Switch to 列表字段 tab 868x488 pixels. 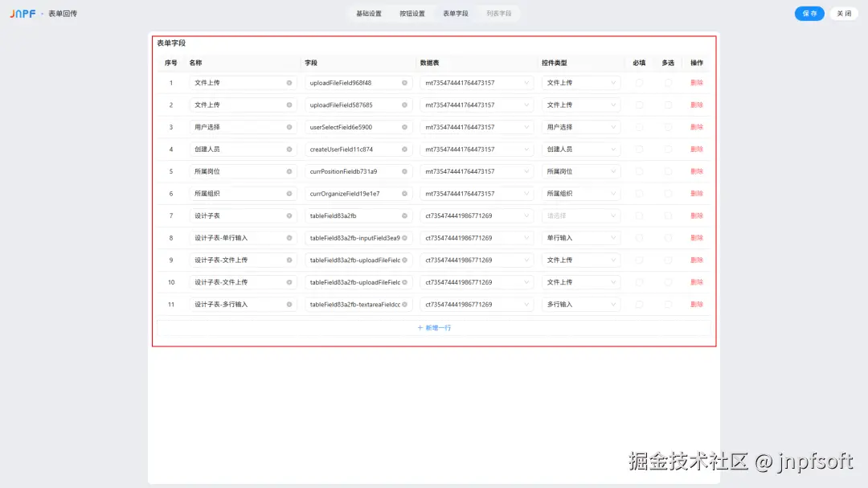pyautogui.click(x=499, y=14)
